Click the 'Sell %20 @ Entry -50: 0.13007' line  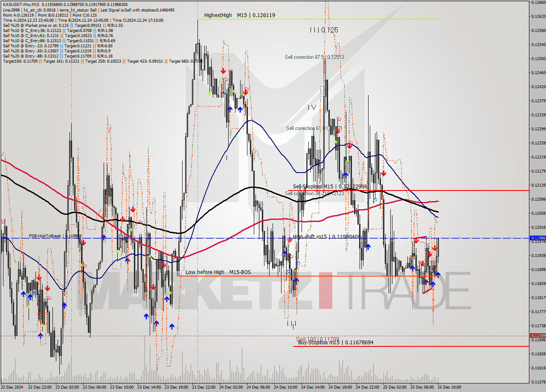pos(57,51)
